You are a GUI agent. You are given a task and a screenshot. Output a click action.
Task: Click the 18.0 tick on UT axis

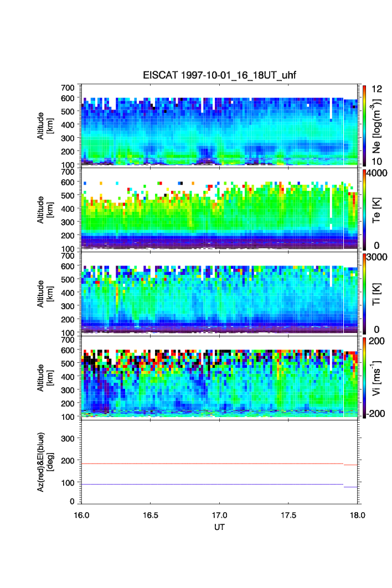358,515
